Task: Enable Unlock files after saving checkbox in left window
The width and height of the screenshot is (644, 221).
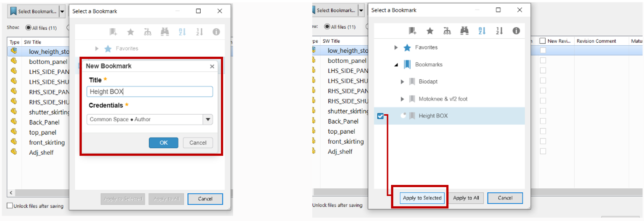Action: (10, 206)
